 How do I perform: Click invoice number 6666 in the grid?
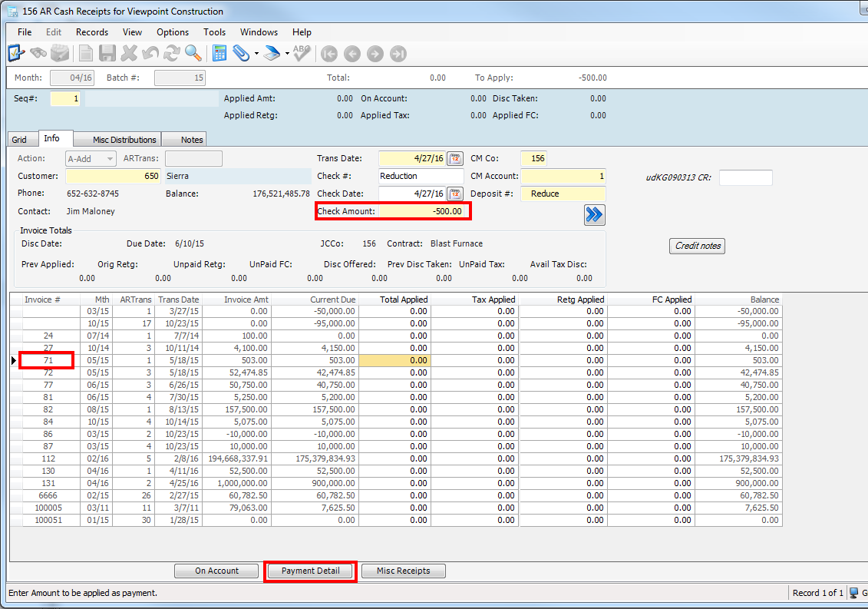[x=48, y=496]
